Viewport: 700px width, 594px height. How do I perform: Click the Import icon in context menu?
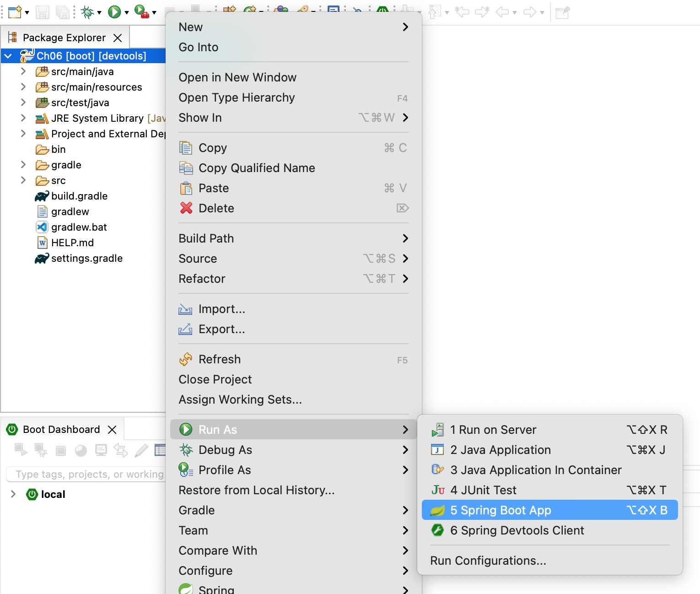pos(185,309)
